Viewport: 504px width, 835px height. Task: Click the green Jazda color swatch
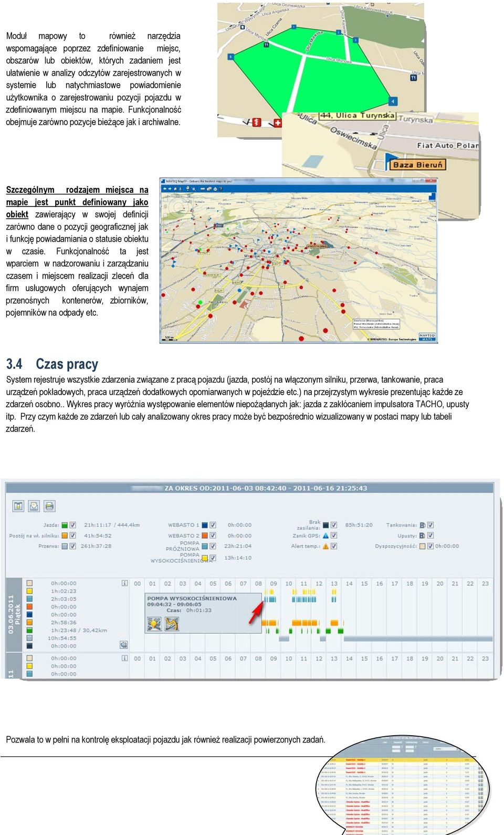(x=65, y=524)
